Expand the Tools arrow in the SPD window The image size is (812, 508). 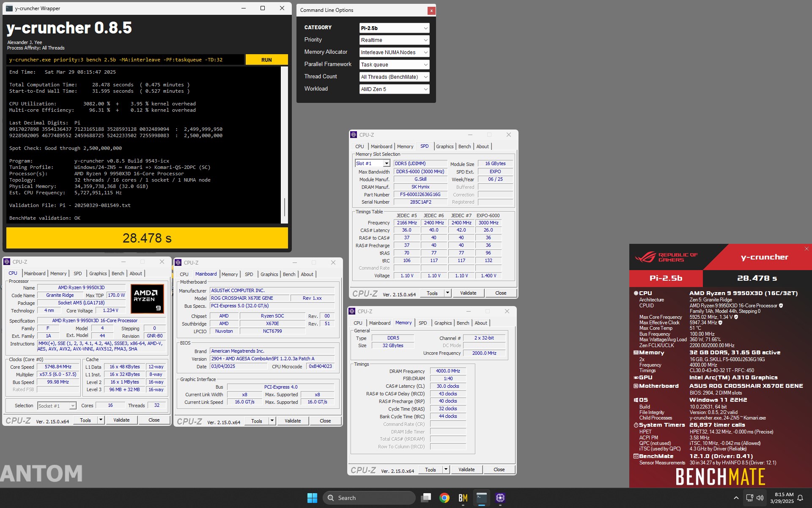click(447, 293)
